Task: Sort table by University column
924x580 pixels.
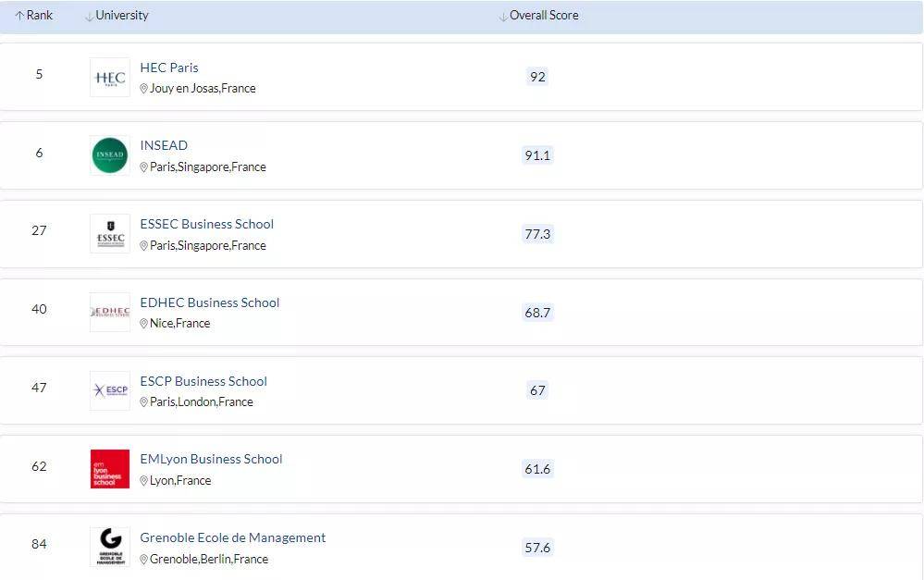Action: coord(117,16)
